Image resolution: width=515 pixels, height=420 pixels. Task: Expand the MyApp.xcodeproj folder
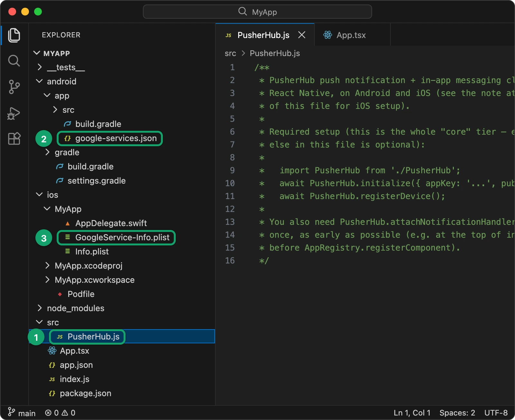coord(47,265)
